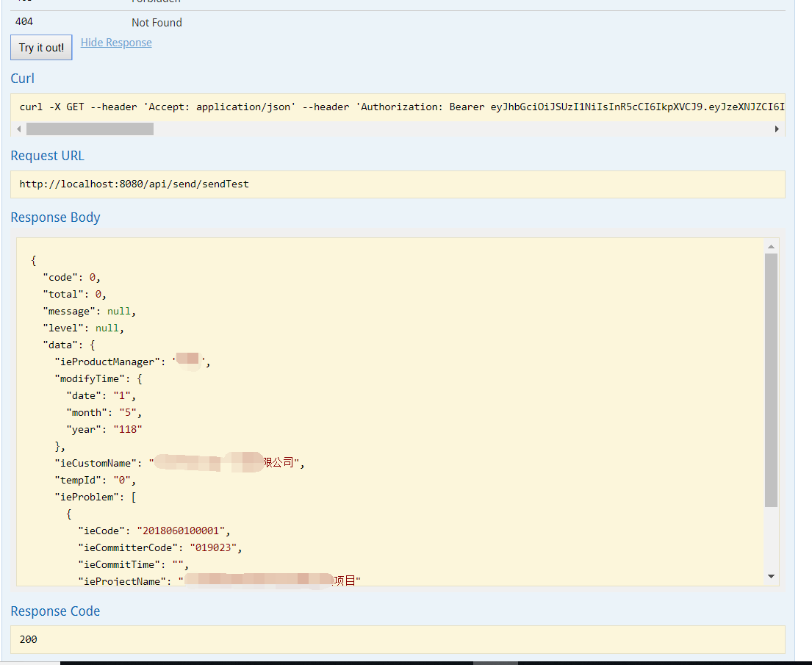This screenshot has width=812, height=665.
Task: Click the Request URL heading
Action: tap(48, 156)
